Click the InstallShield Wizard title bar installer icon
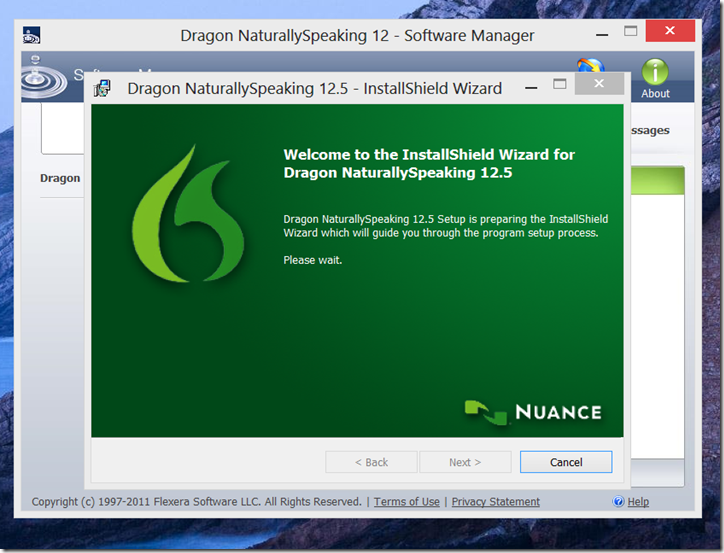Image resolution: width=724 pixels, height=553 pixels. point(103,88)
